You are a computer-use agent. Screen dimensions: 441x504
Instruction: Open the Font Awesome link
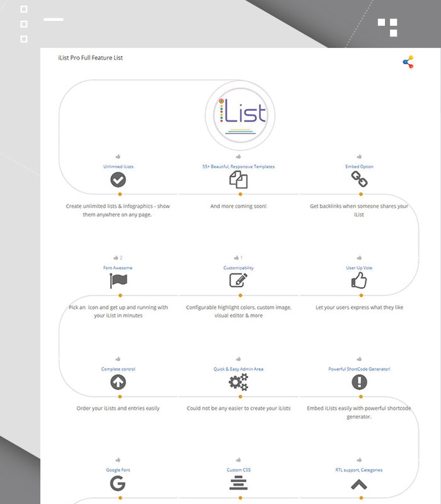pos(118,268)
